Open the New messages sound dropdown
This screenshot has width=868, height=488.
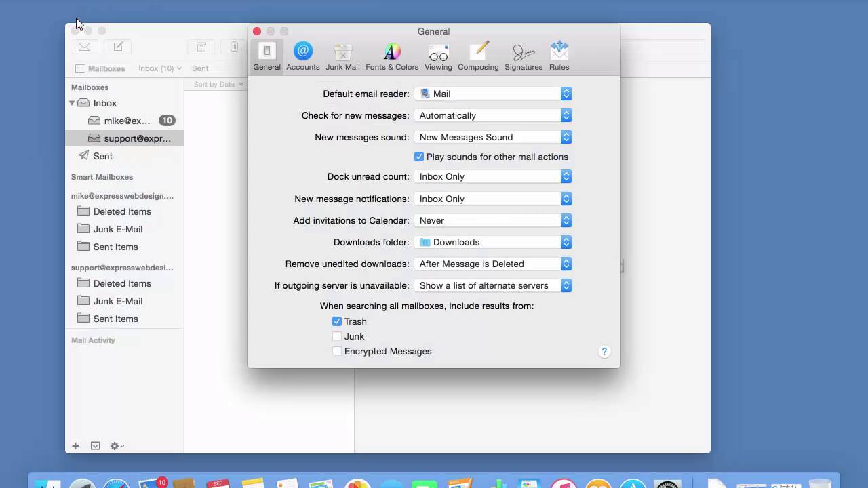(493, 137)
